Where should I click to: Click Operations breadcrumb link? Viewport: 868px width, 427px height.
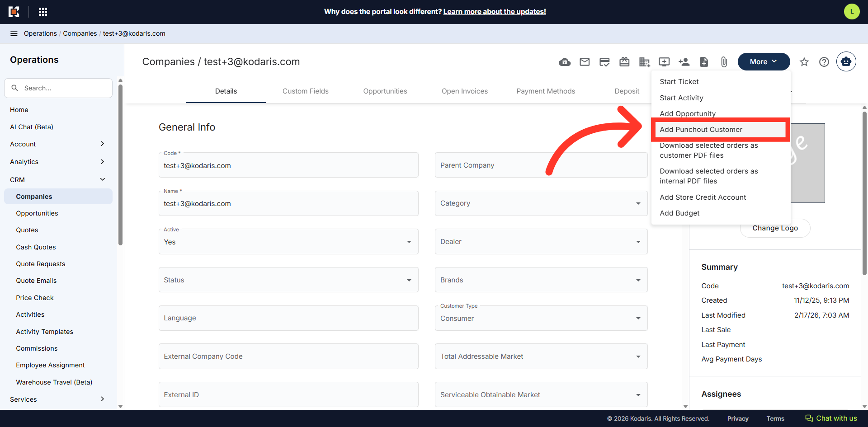[40, 33]
